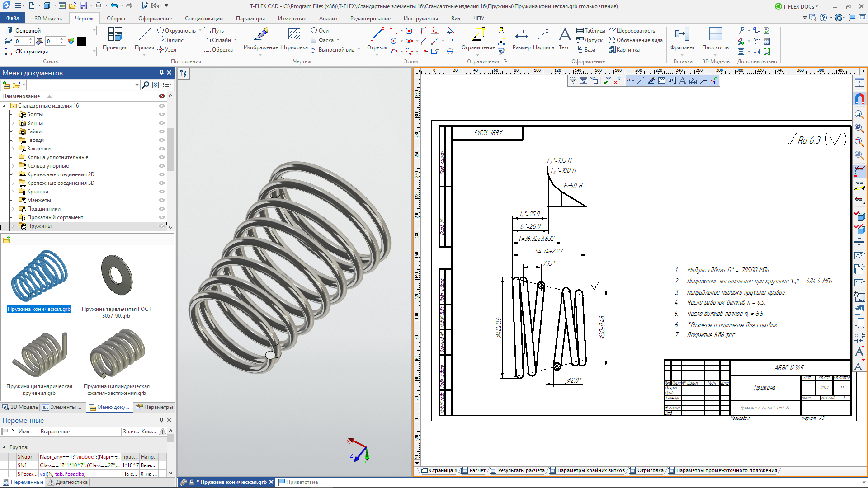Toggle visibility of Гвозди folder

click(161, 140)
